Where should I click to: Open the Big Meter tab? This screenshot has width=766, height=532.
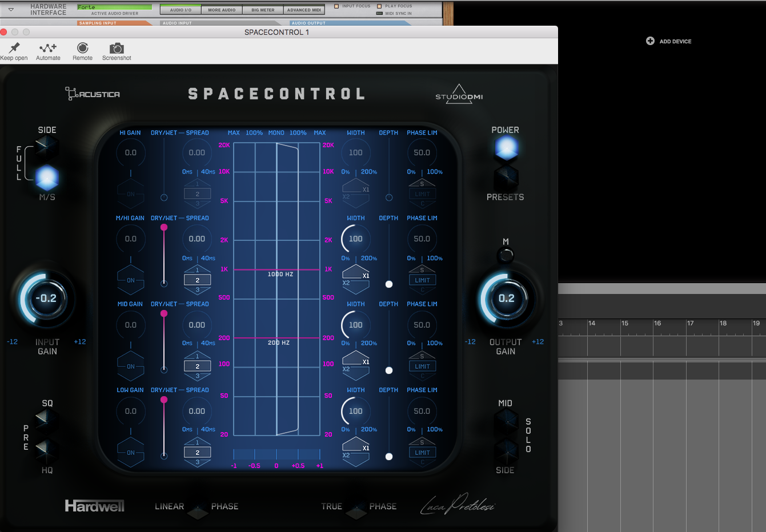coord(263,10)
